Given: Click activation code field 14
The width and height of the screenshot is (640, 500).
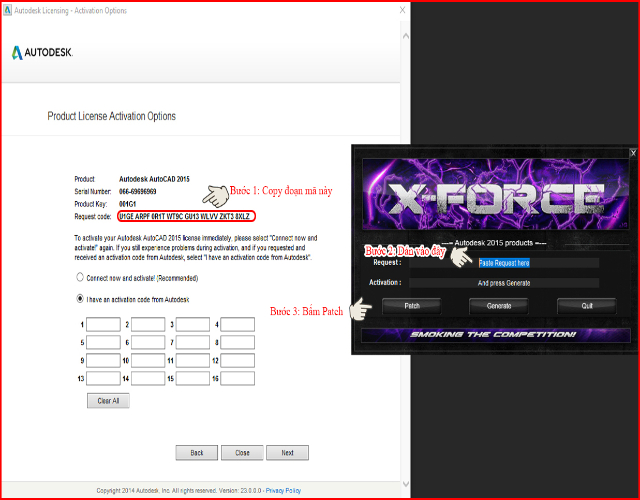Looking at the screenshot, I should point(148,378).
